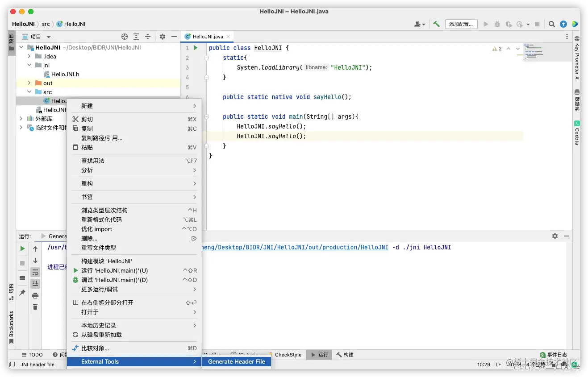Click the Select Opened File target icon

click(125, 37)
